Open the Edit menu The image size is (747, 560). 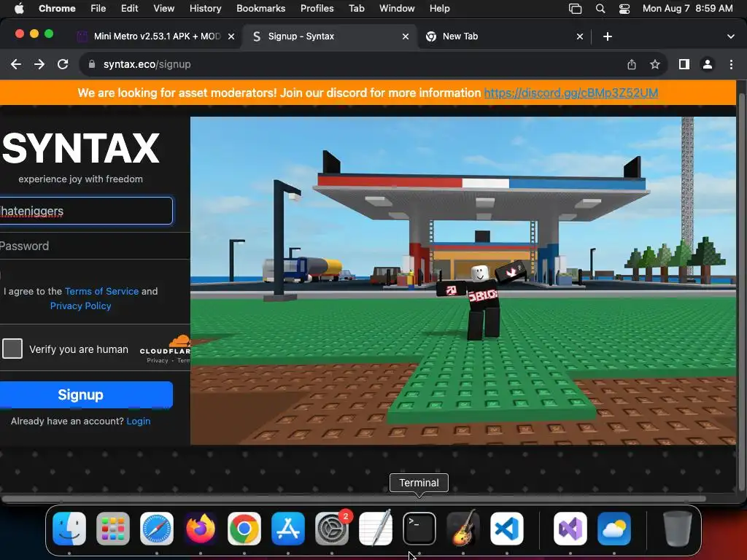point(129,9)
